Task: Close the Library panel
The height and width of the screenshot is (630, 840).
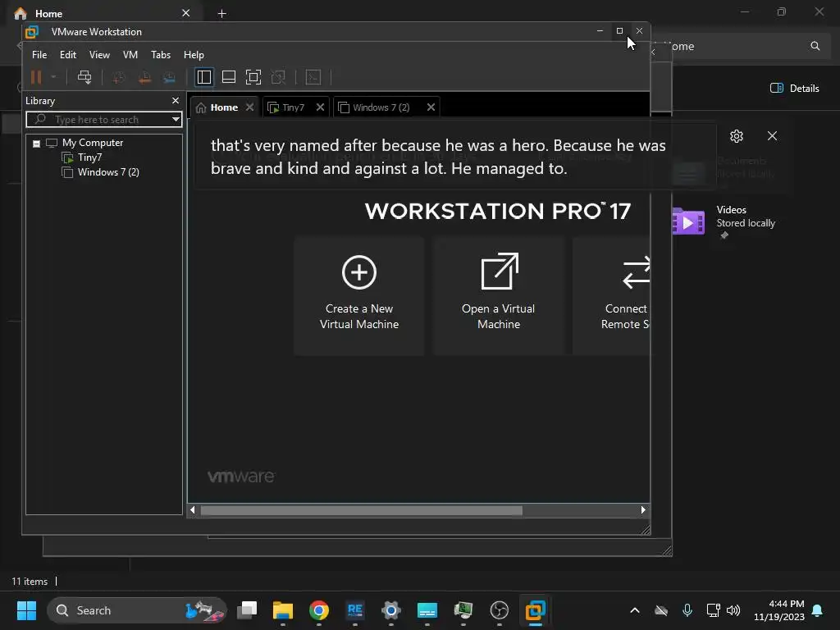Action: (x=176, y=101)
